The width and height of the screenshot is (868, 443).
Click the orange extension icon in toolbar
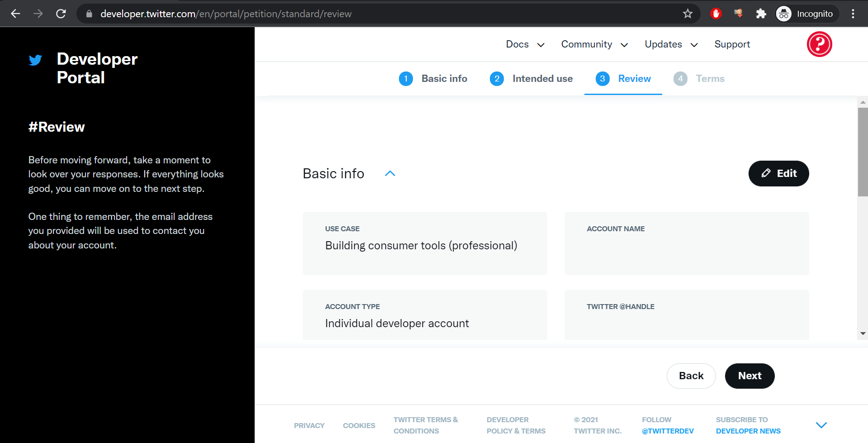coord(739,14)
